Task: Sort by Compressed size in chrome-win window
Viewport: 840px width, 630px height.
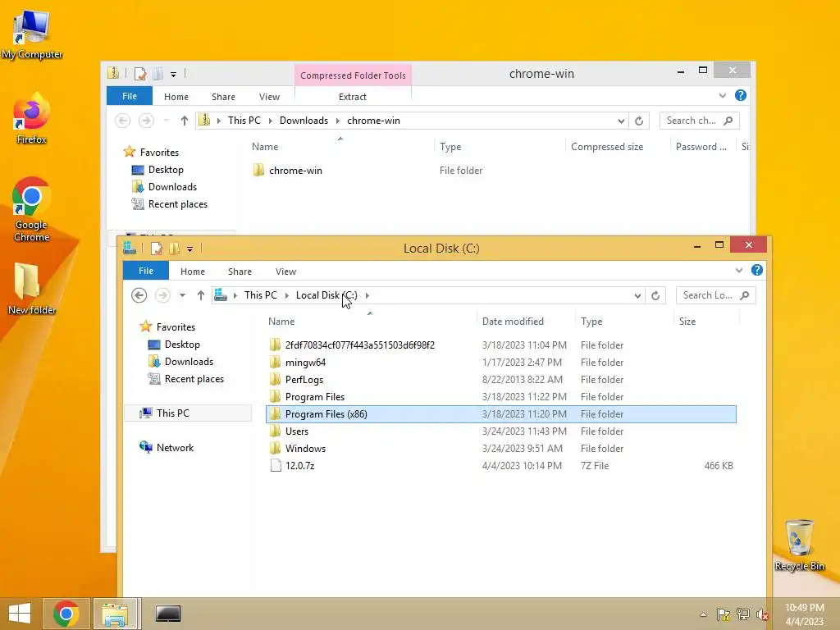Action: point(617,147)
